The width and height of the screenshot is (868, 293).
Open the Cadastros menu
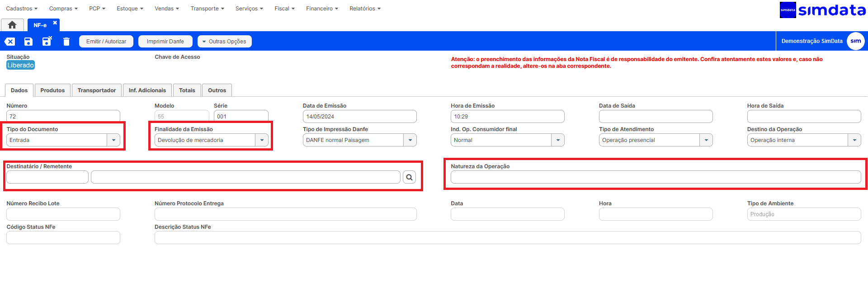(x=22, y=9)
